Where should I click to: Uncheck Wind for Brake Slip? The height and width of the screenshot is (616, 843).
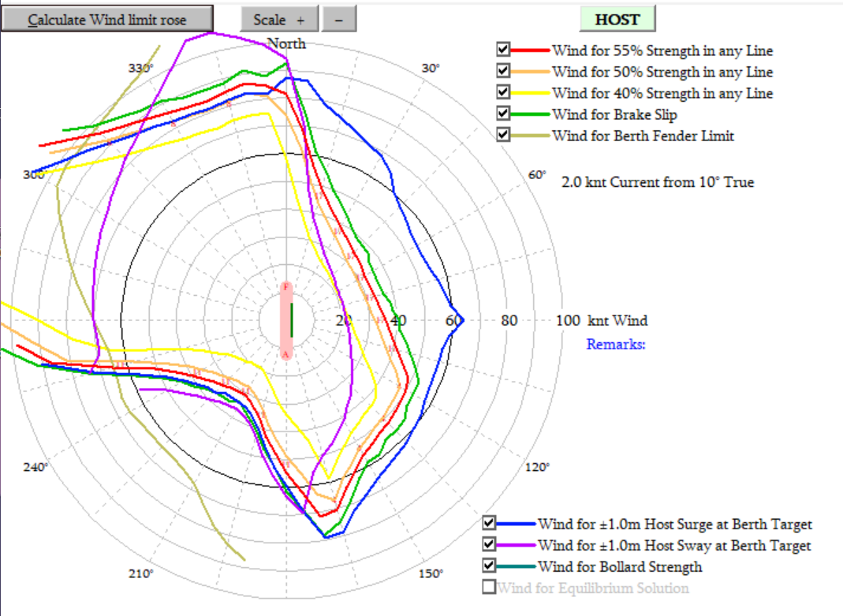[503, 114]
